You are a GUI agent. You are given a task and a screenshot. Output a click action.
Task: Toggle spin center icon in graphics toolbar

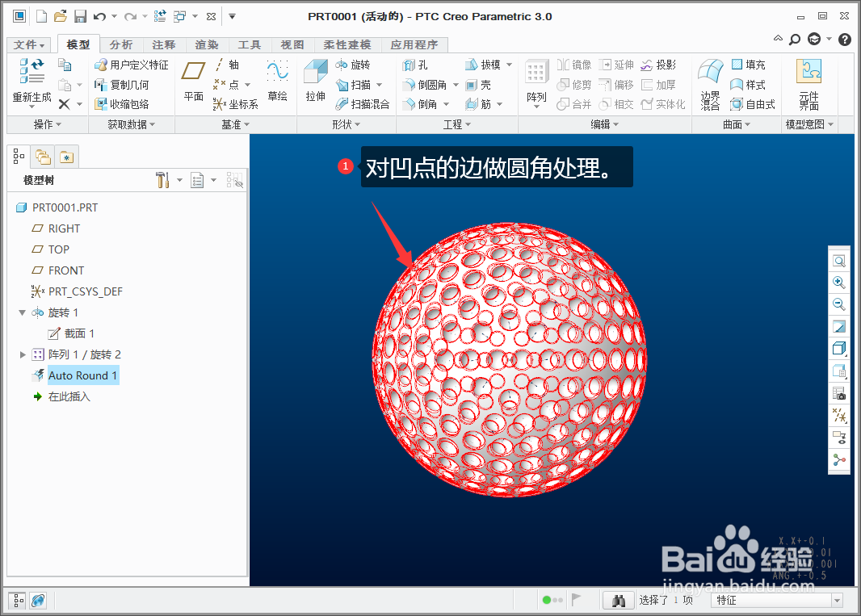click(x=839, y=459)
